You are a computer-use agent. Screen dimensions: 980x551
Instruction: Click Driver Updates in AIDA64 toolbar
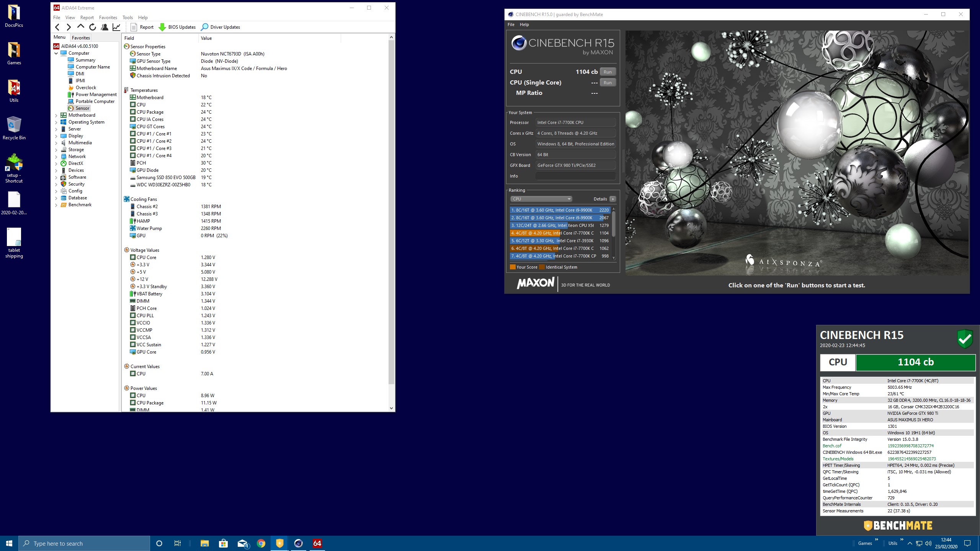point(220,27)
